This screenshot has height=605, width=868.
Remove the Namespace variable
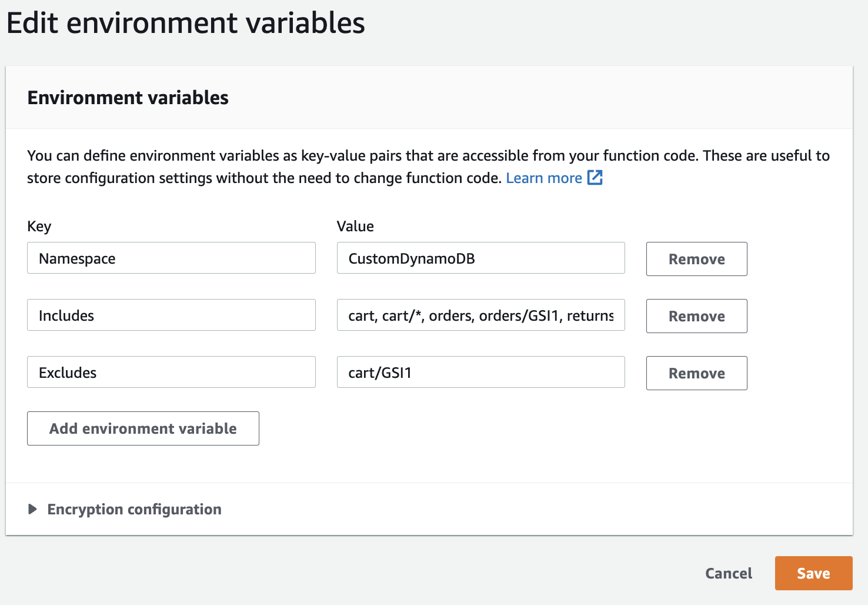coord(696,259)
